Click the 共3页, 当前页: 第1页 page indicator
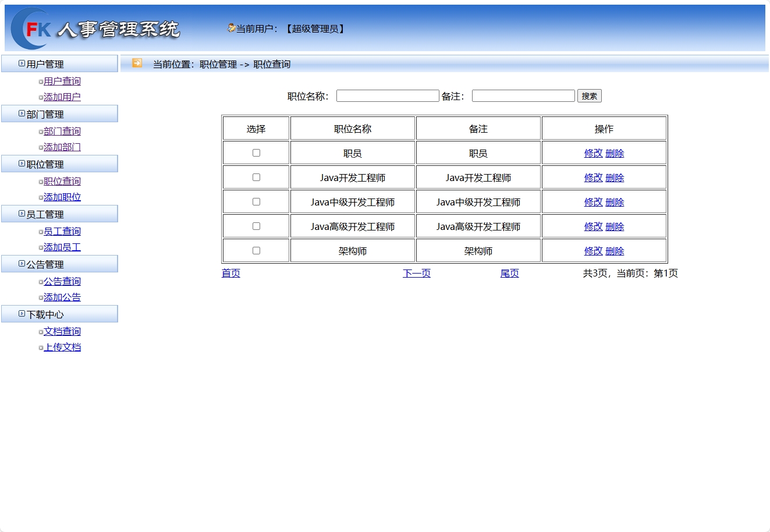 [x=630, y=274]
